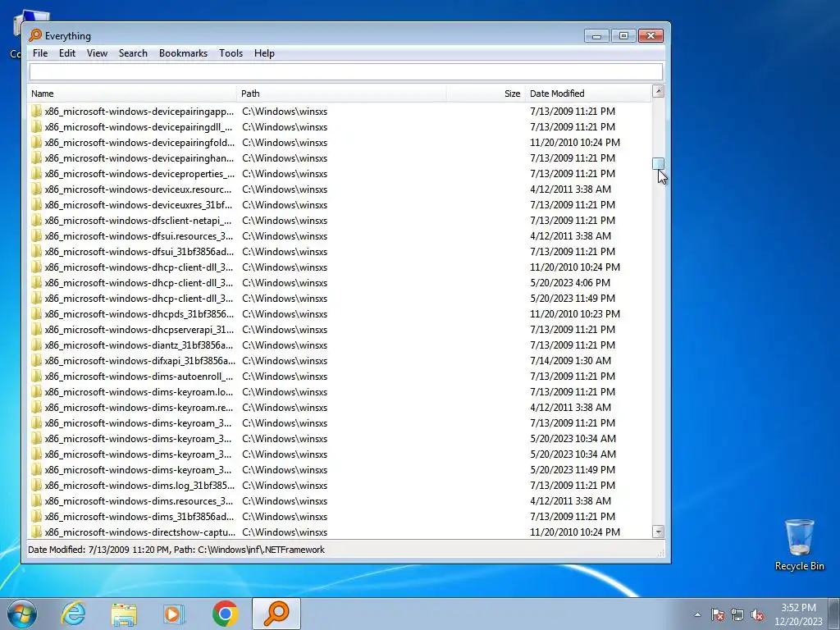Select dhcp-client-dll row dated 5/20/2023 11:49 PM

click(340, 299)
